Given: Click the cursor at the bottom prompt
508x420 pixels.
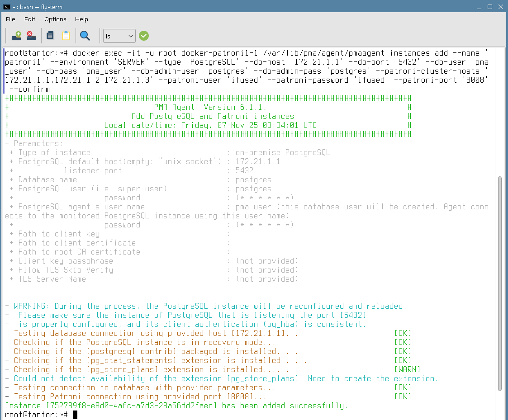Looking at the screenshot, I should [x=75, y=415].
